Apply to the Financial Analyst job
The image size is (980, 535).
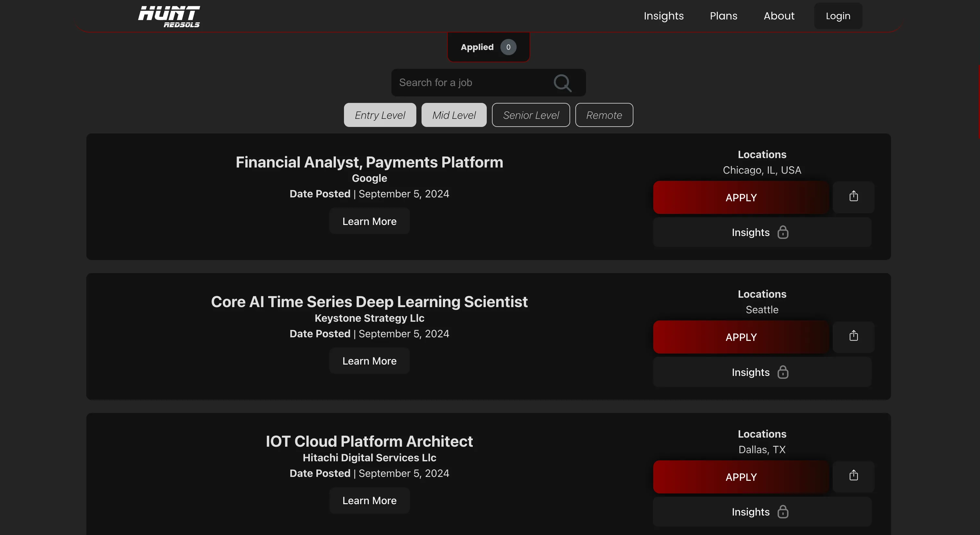tap(741, 197)
